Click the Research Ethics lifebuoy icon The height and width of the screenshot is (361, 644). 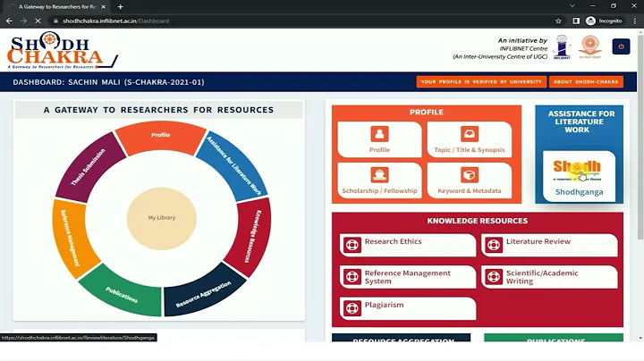pyautogui.click(x=352, y=246)
